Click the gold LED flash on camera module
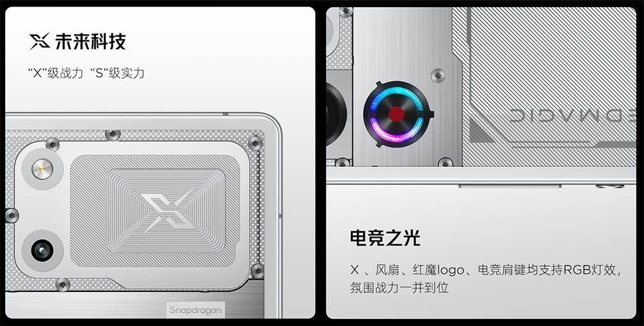Image resolution: width=644 pixels, height=326 pixels. pos(43,169)
